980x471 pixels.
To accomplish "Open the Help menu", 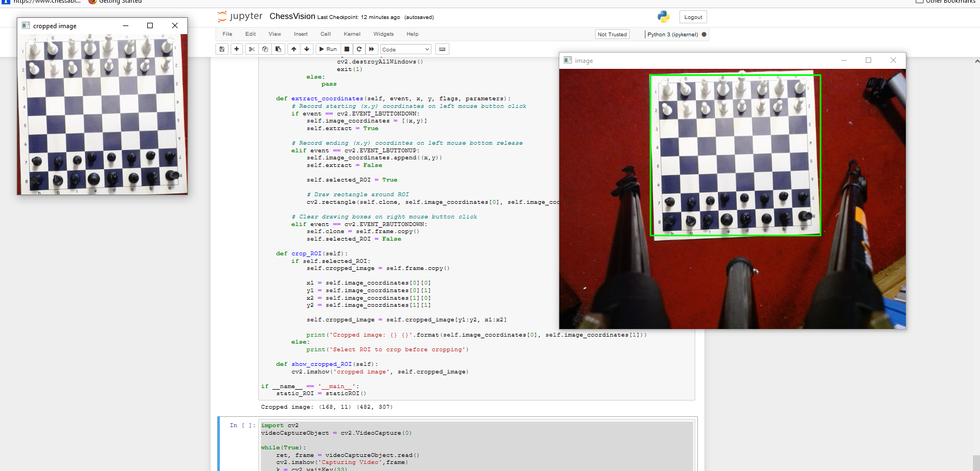I will (413, 34).
